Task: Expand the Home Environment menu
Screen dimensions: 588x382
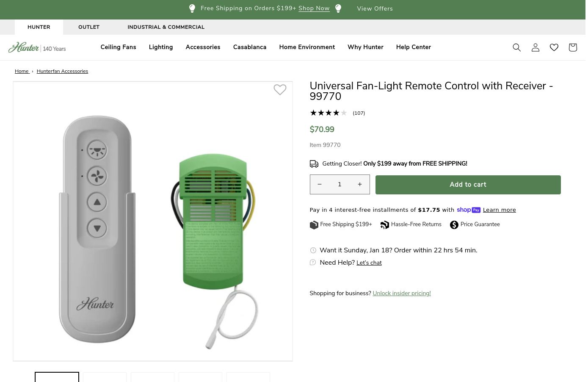Action: point(307,47)
